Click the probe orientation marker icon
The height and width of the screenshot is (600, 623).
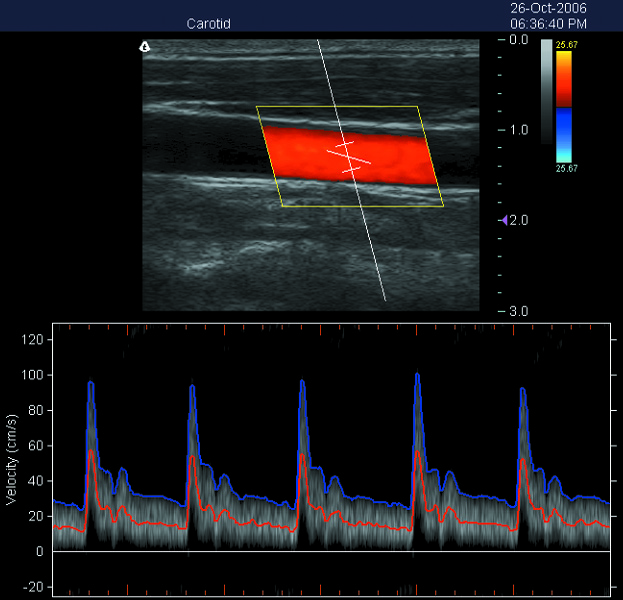tap(146, 47)
